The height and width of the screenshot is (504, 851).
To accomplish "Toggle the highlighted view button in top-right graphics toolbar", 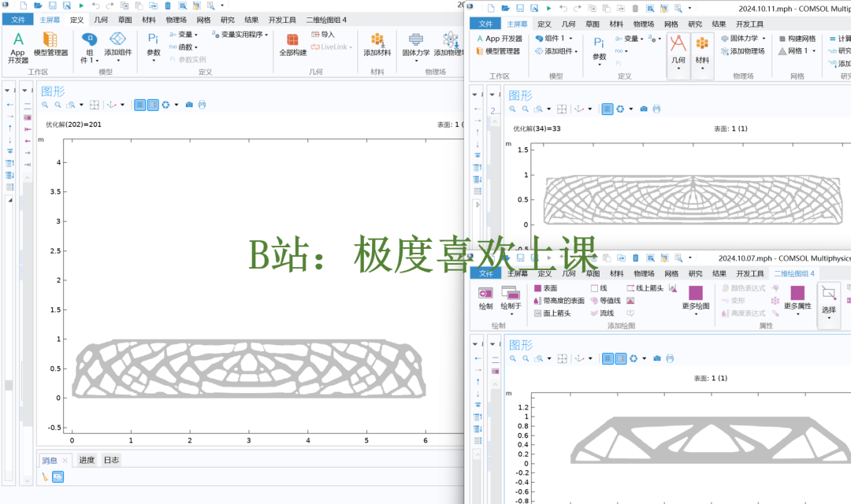I will (x=608, y=109).
